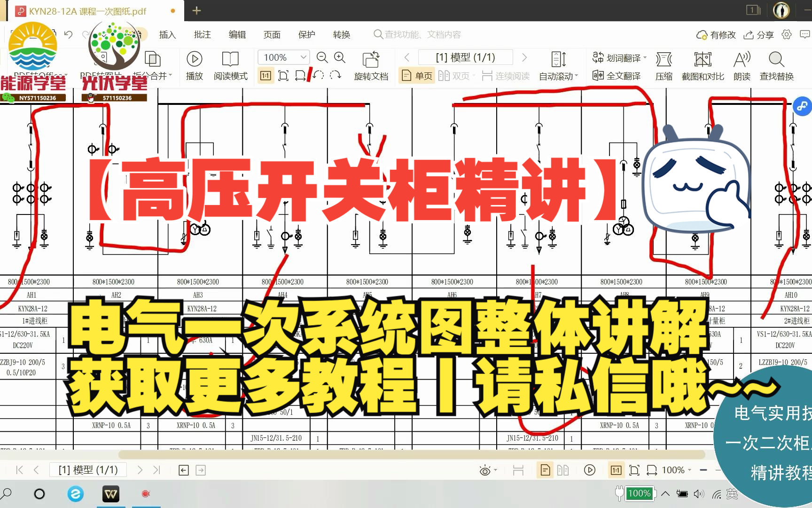Viewport: 812px width, 508px height.
Task: Click the Compress PDF icon
Action: tap(664, 59)
